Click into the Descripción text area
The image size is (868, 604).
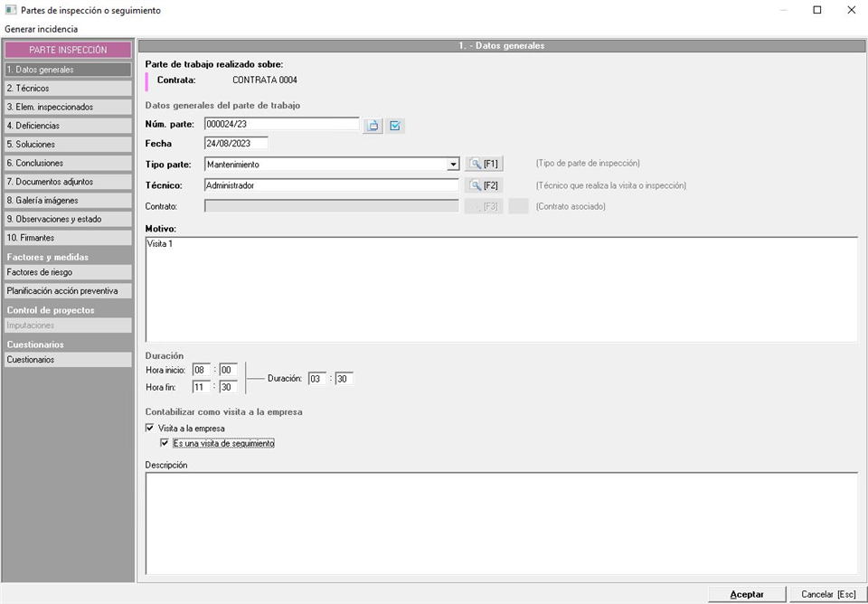pyautogui.click(x=502, y=524)
